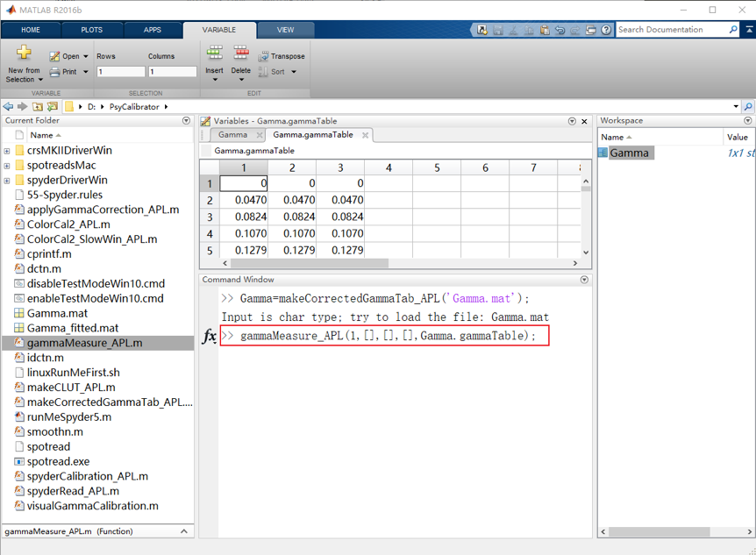Click the Workspace Value column header
Image resolution: width=756 pixels, height=555 pixels.
click(x=738, y=138)
